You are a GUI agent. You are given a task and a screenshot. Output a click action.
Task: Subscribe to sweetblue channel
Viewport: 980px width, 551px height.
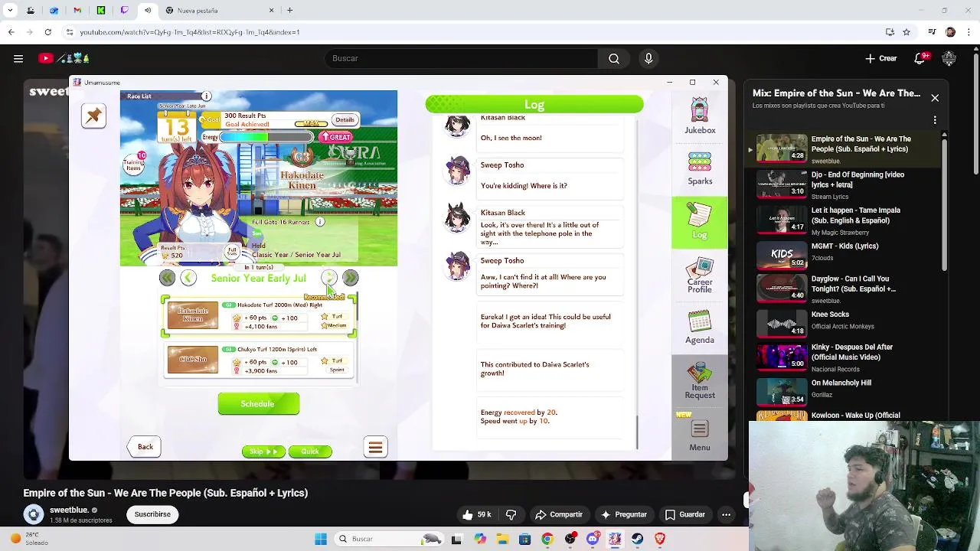152,514
